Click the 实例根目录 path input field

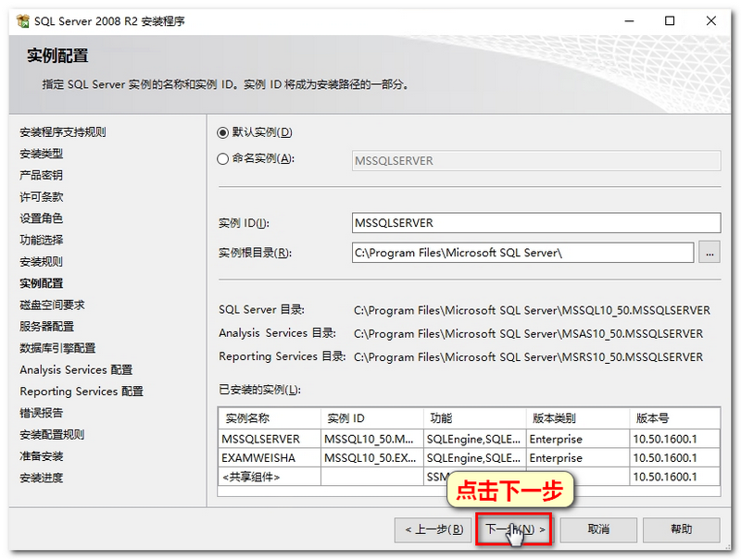point(522,253)
